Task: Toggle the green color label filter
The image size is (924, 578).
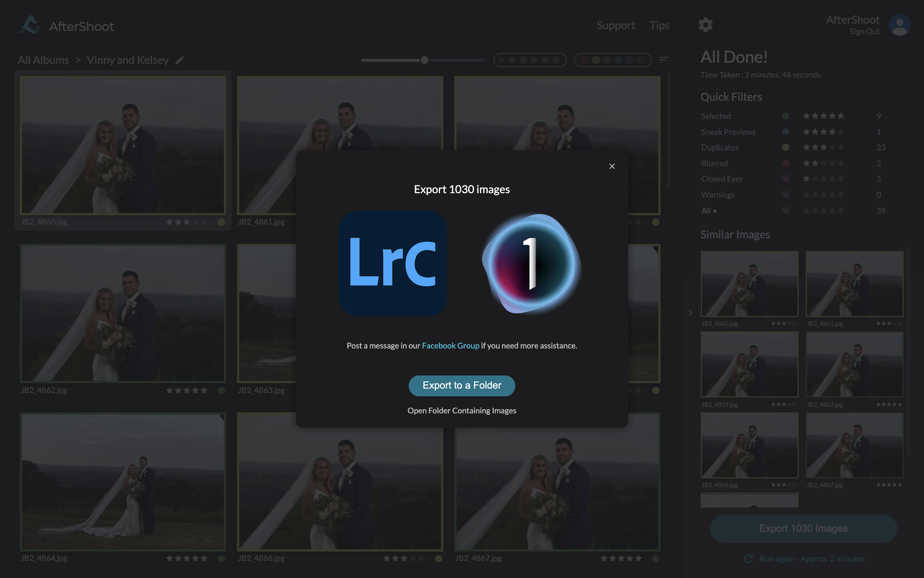Action: click(607, 60)
